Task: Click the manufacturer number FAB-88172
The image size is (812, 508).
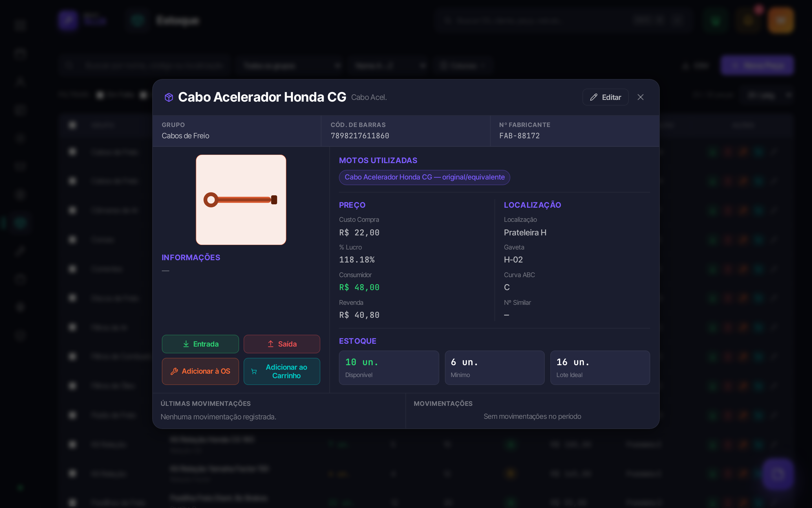Action: (519, 136)
